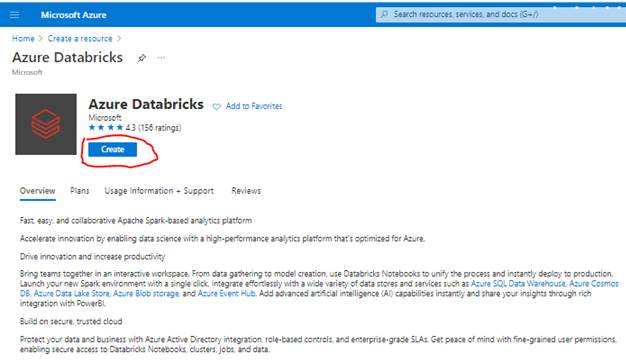This screenshot has height=363, width=626.
Task: Go to Create a resource breadcrumb
Action: 80,39
